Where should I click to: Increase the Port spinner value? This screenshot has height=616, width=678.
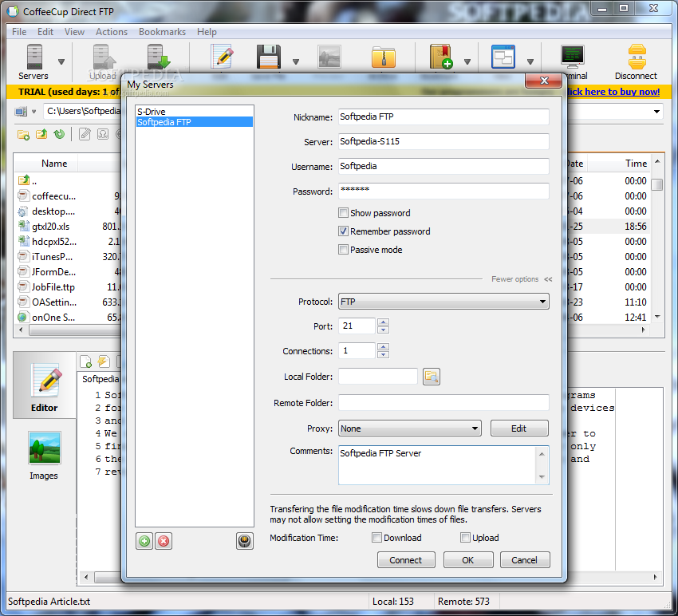(383, 322)
